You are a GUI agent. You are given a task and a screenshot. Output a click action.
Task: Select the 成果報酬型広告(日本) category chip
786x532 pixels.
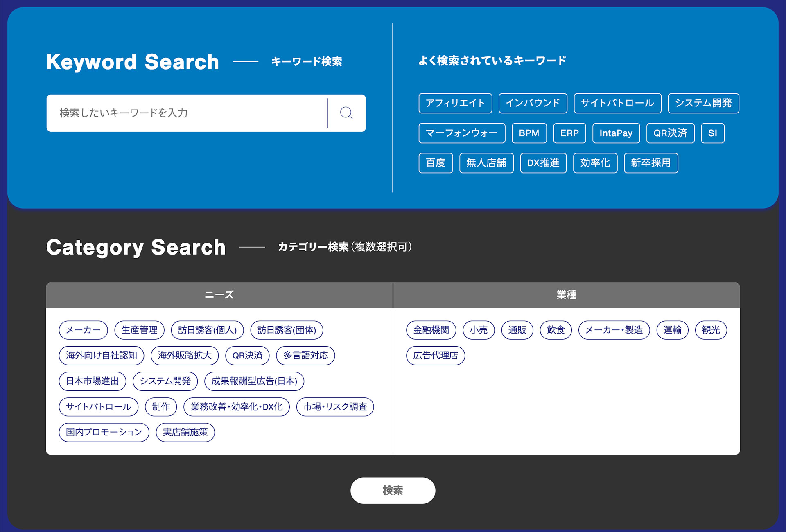click(x=254, y=381)
